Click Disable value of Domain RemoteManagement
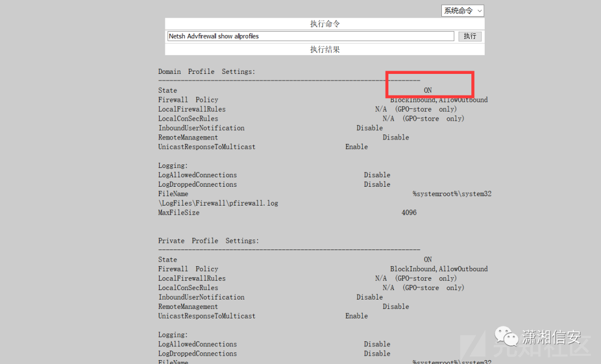The image size is (601, 364). click(396, 137)
